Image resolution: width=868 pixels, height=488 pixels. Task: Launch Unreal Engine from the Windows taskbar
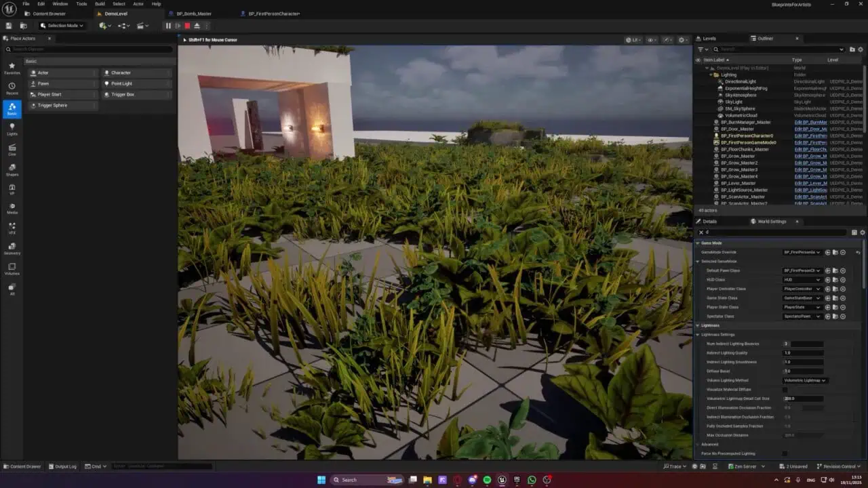pos(502,480)
